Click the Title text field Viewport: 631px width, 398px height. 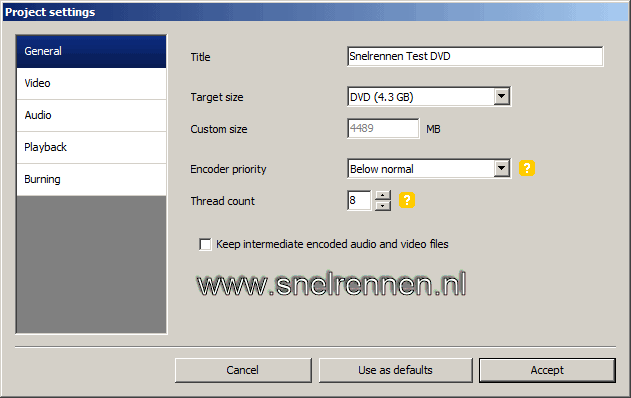[x=475, y=56]
